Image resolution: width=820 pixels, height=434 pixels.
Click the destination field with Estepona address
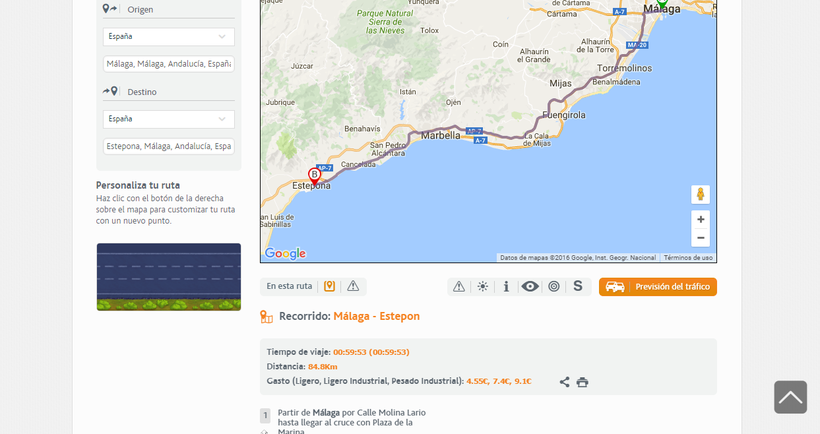click(x=168, y=146)
